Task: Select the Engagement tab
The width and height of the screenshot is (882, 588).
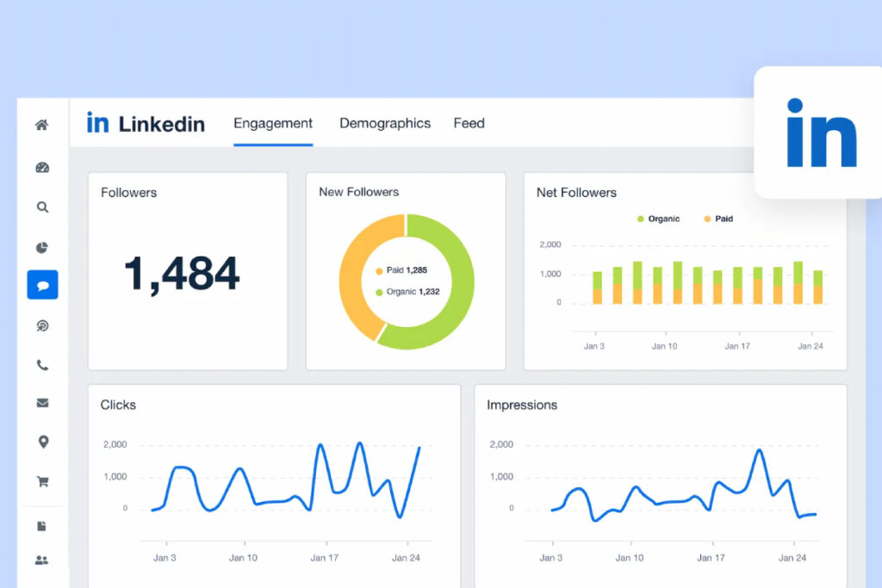Action: (x=273, y=123)
